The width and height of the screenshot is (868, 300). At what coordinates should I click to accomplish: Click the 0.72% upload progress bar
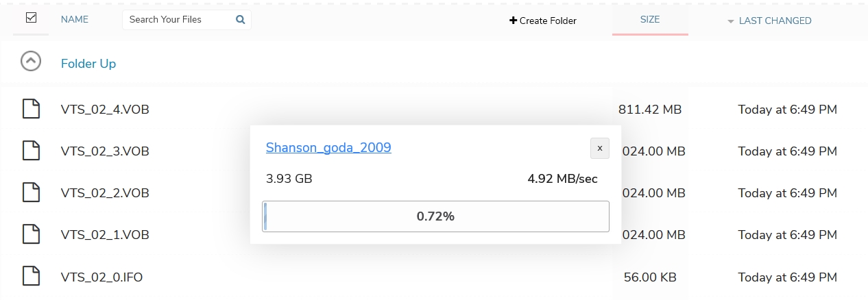[435, 216]
